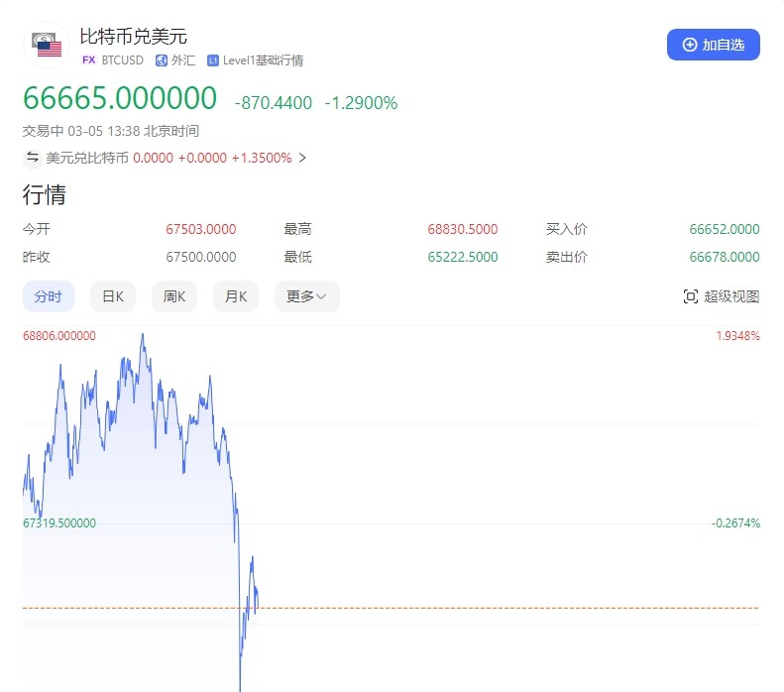Click the 最高 value 68830.5000
784x692 pixels.
coord(463,229)
